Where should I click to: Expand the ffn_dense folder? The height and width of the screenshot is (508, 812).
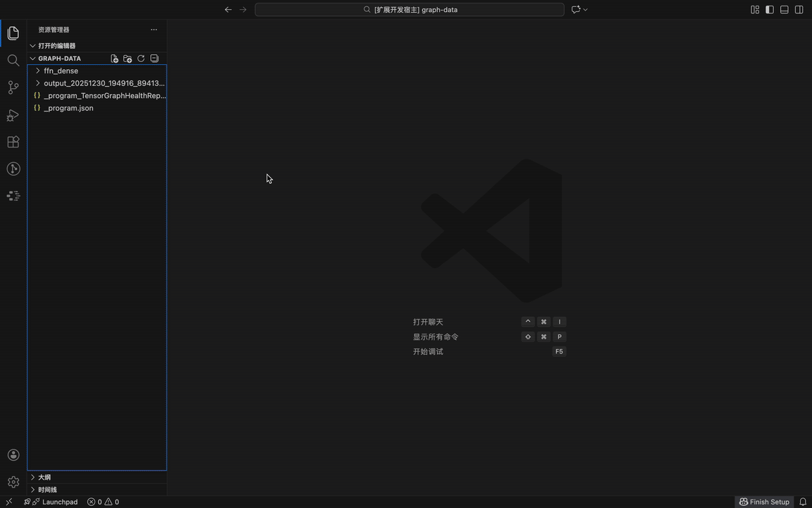[x=61, y=71]
